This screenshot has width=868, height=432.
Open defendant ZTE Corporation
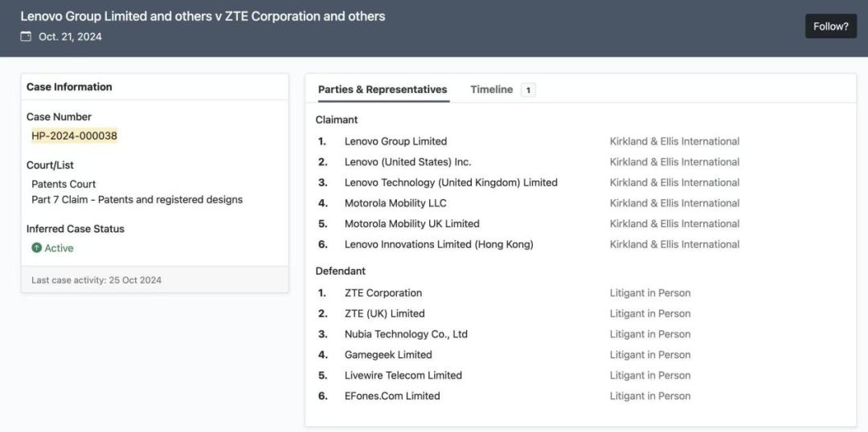coord(383,293)
